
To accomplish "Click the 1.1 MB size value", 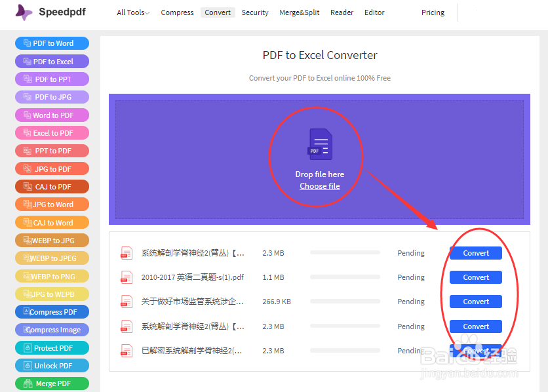I will [273, 277].
